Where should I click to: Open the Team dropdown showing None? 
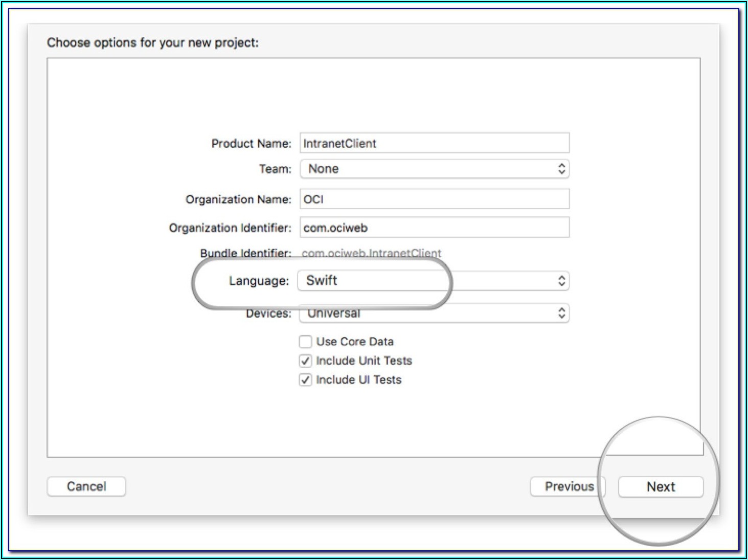pyautogui.click(x=434, y=169)
